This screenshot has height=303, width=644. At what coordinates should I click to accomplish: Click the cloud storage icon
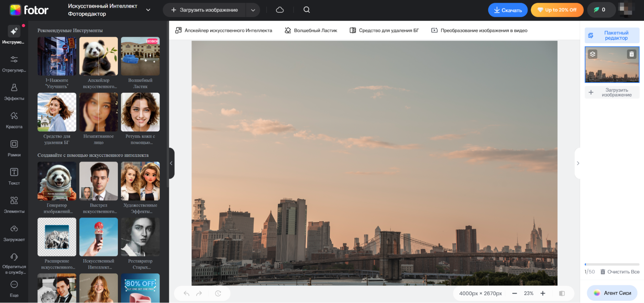(x=280, y=10)
